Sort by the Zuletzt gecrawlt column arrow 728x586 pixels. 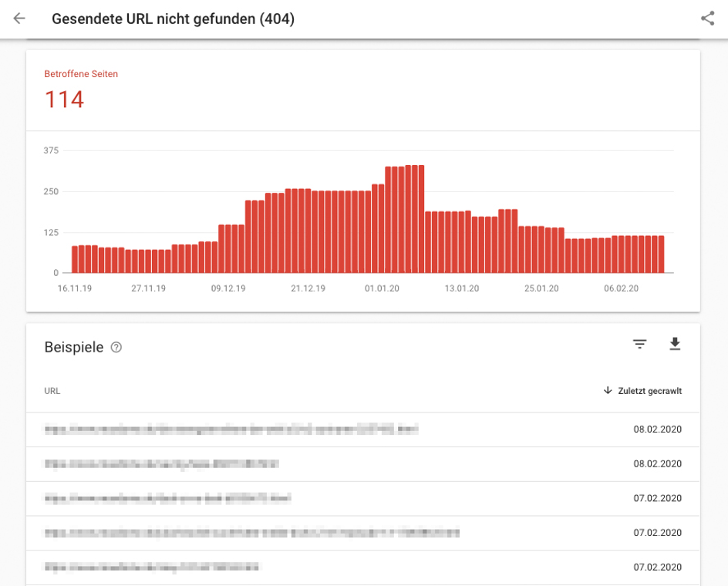[607, 390]
